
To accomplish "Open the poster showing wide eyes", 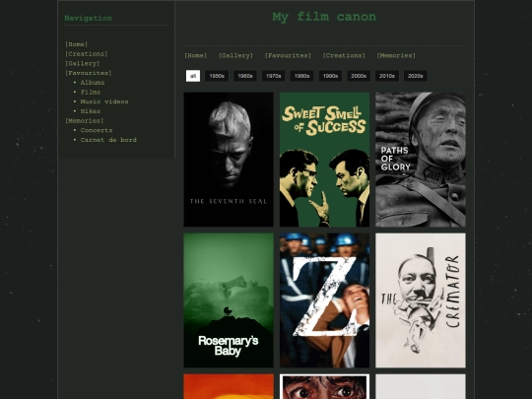I will (324, 386).
